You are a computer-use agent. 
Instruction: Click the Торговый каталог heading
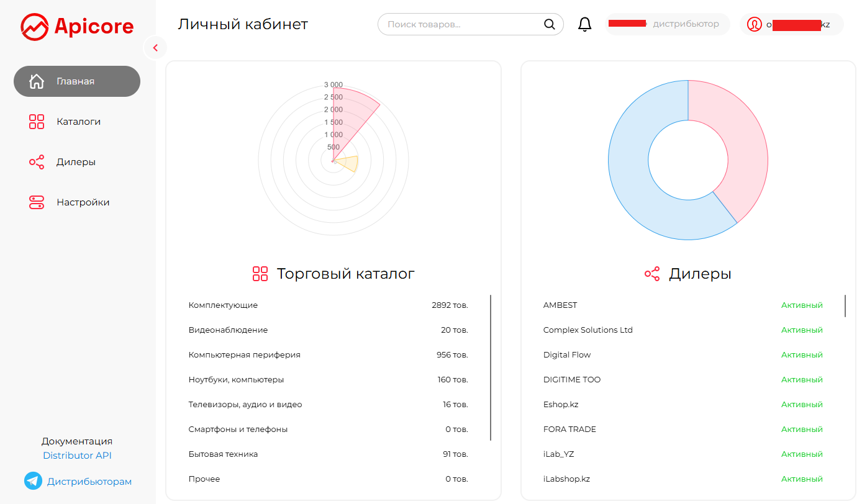[345, 274]
